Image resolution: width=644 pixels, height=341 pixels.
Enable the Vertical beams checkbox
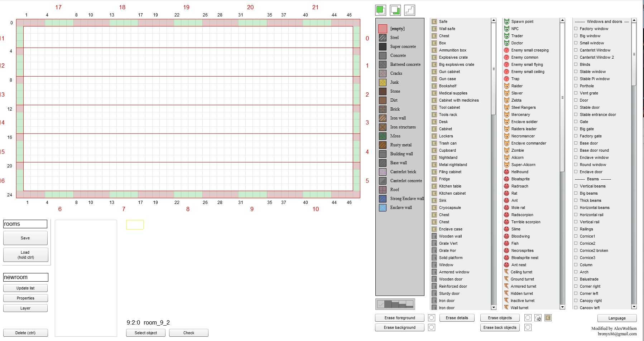pos(576,186)
